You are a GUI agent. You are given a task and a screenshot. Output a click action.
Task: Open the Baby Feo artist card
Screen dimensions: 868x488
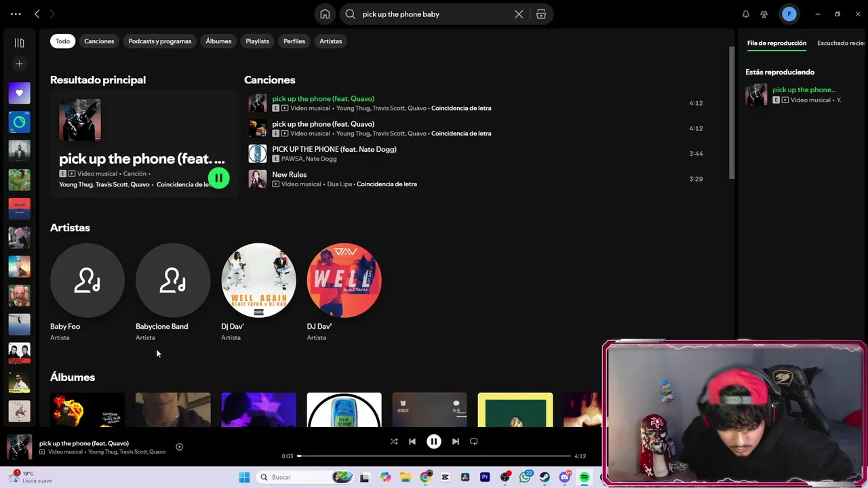click(87, 292)
